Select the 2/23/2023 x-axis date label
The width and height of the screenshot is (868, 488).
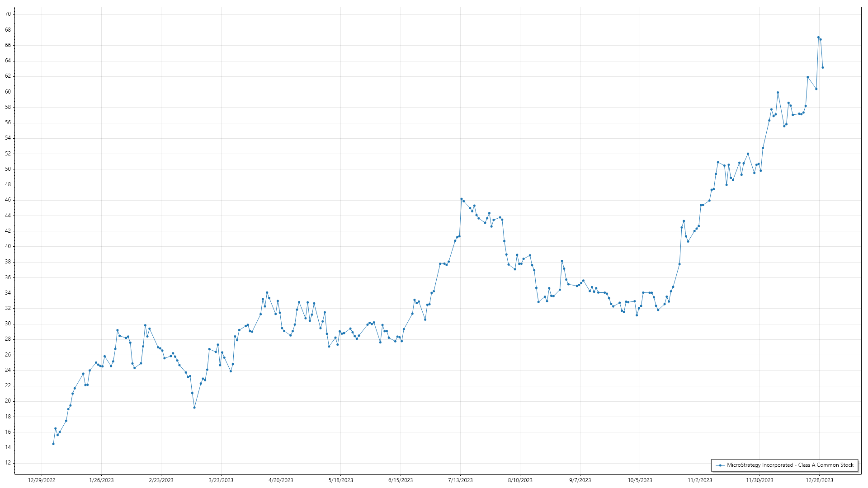pos(161,480)
